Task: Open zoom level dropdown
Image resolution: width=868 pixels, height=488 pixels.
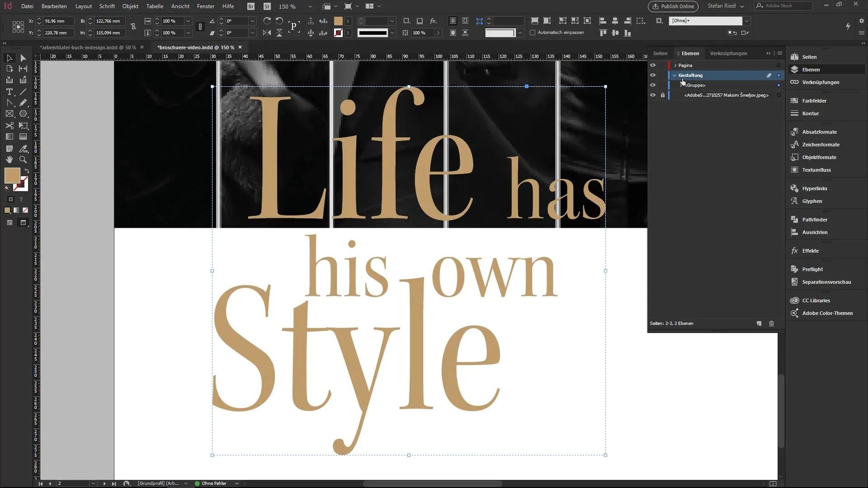Action: coord(310,6)
